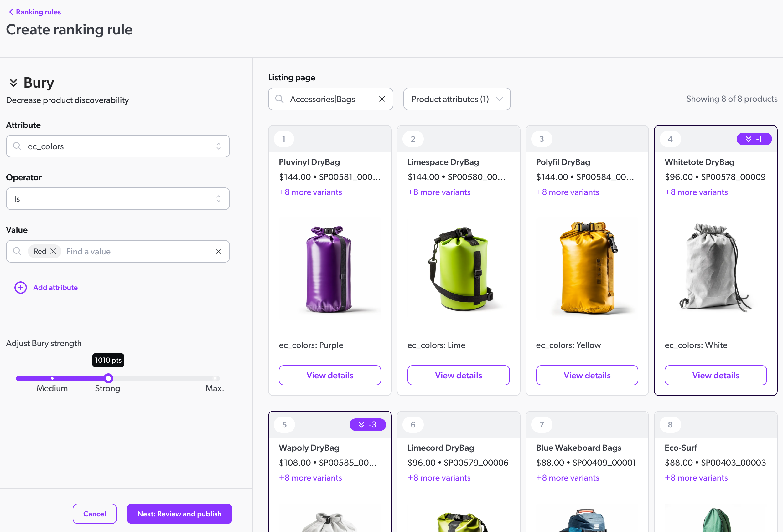The width and height of the screenshot is (783, 532).
Task: Click the Strong label under the slider
Action: [107, 388]
